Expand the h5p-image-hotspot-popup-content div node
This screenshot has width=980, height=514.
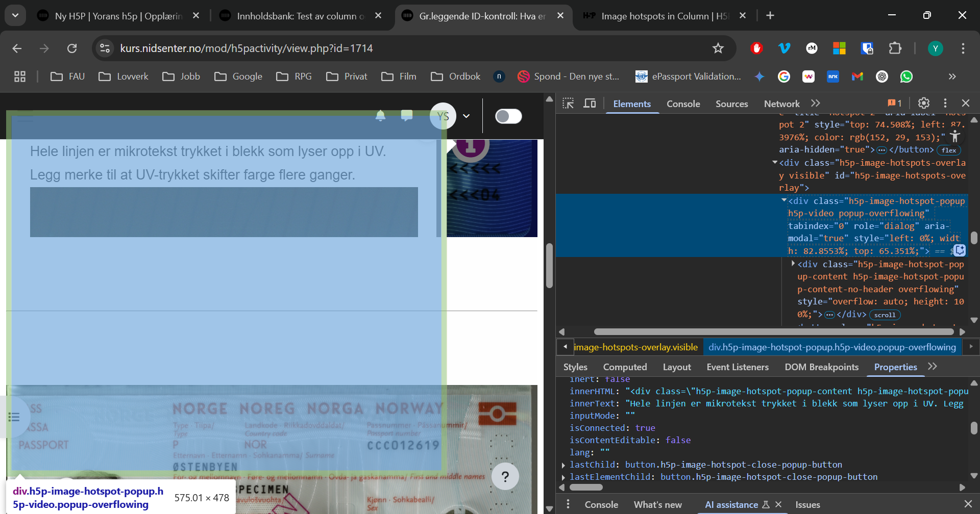pos(793,264)
